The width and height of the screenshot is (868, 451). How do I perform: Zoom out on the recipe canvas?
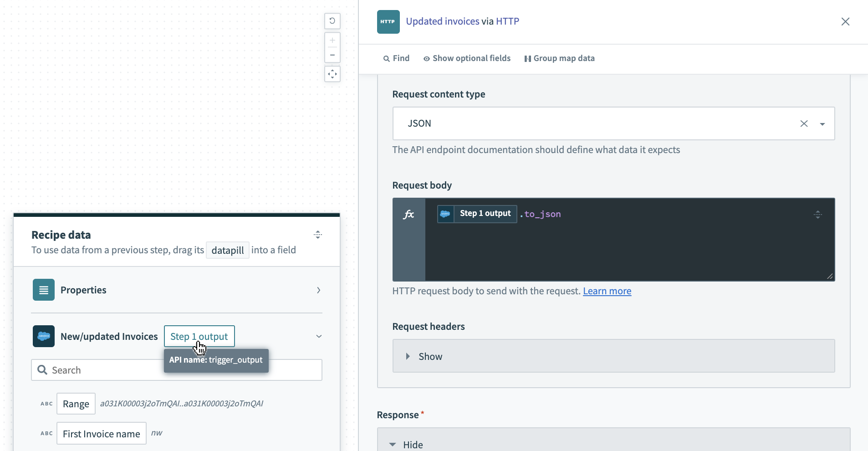(x=332, y=55)
